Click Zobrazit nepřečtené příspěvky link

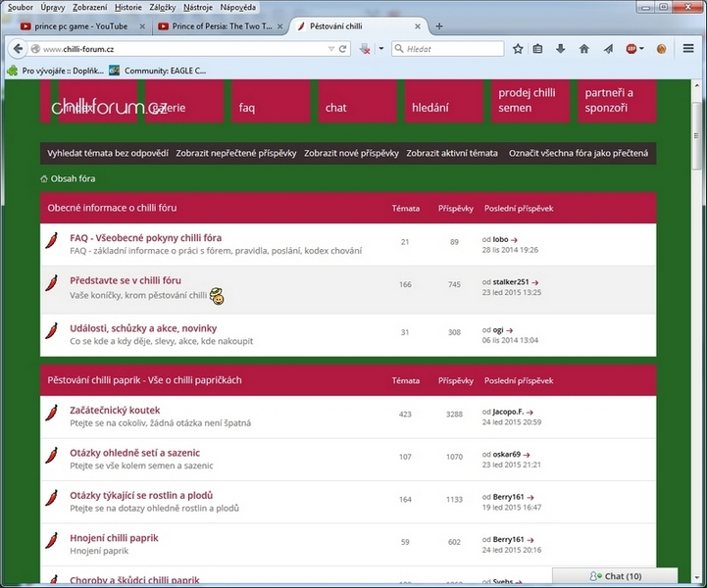[x=236, y=154]
